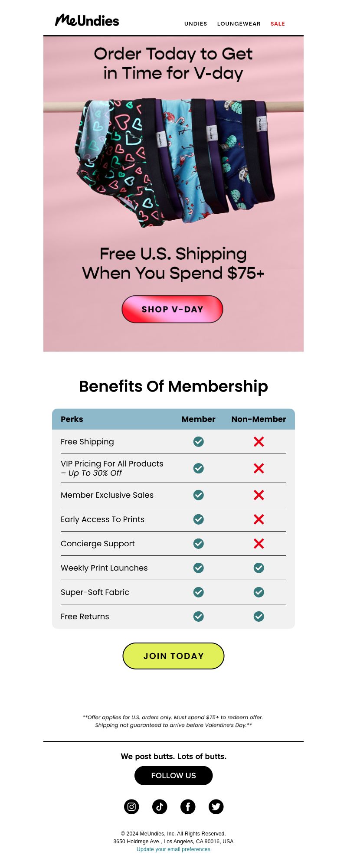Click Member checkmark for Free Shipping

[199, 441]
